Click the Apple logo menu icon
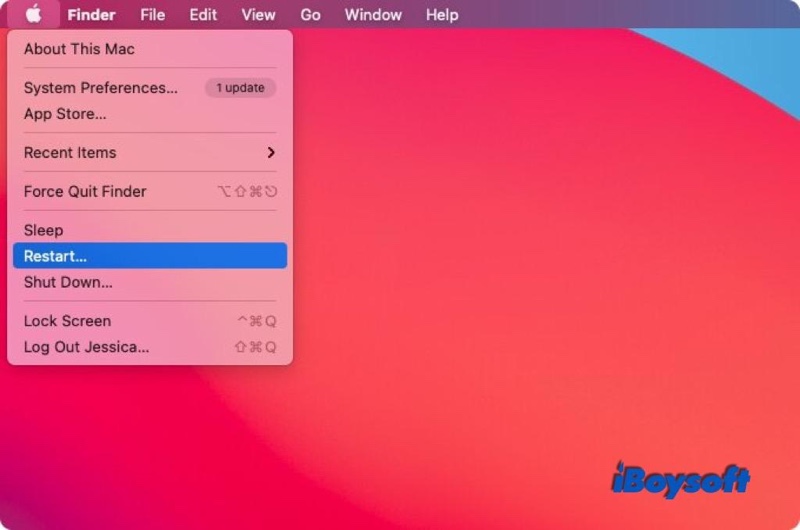The width and height of the screenshot is (800, 530). click(x=33, y=14)
